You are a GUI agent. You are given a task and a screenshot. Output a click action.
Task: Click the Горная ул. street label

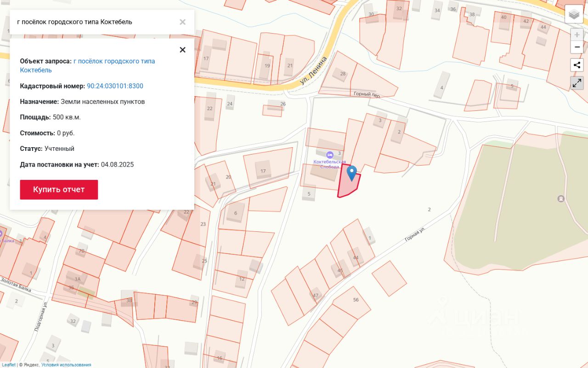point(416,234)
